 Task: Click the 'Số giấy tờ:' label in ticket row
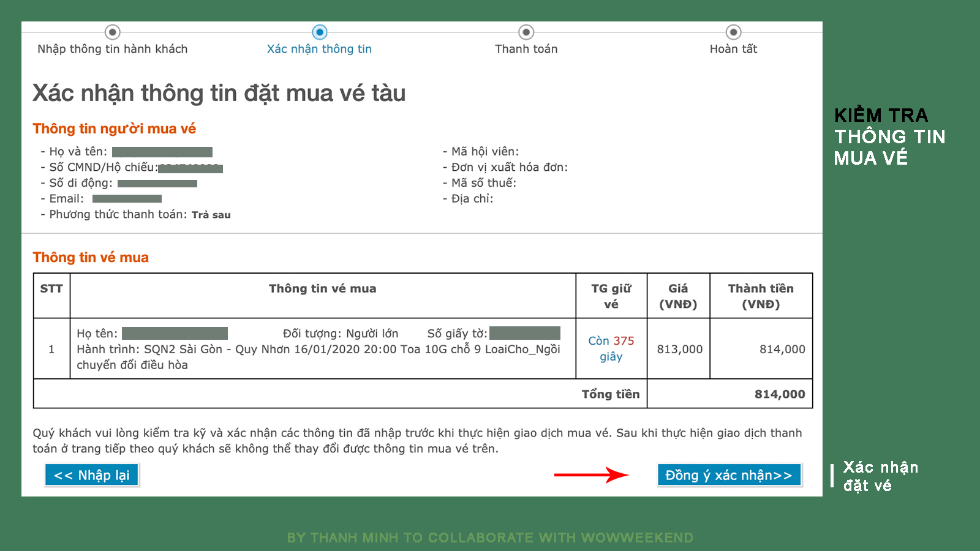tap(458, 334)
